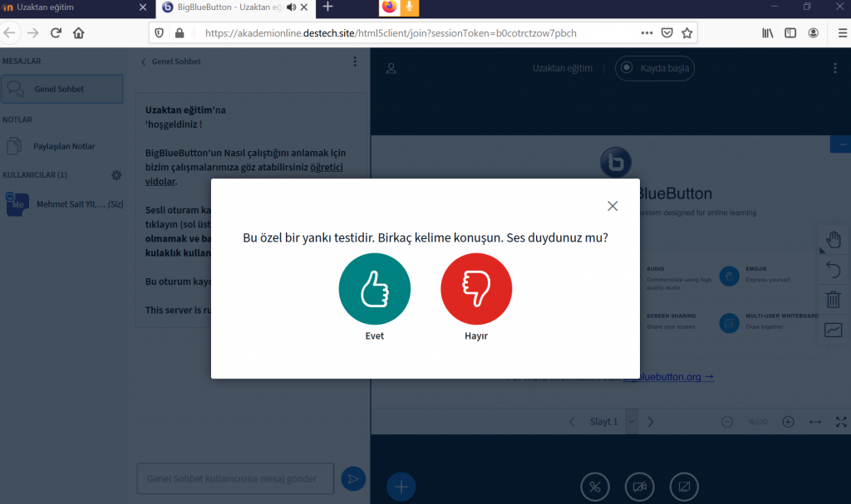This screenshot has height=504, width=851.
Task: Select whiteboard pan hand tool
Action: pos(833,239)
